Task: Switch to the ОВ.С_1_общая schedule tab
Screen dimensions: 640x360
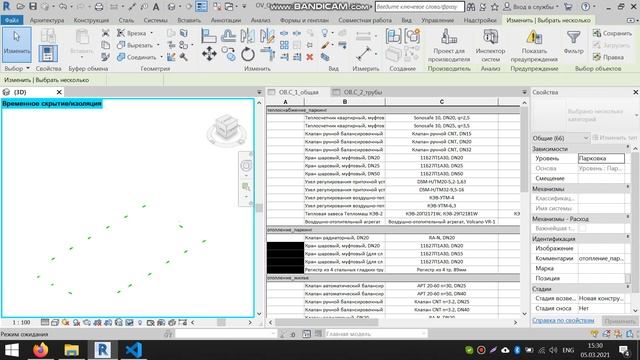Action: pyautogui.click(x=298, y=92)
